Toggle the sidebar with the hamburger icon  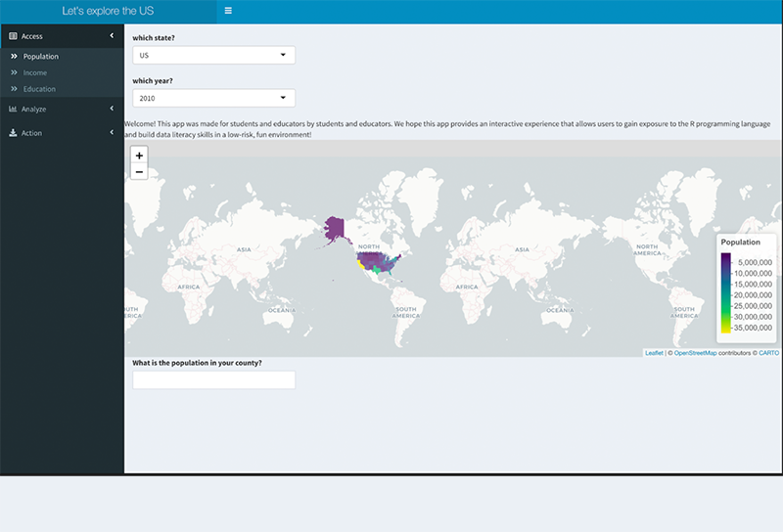coord(228,11)
